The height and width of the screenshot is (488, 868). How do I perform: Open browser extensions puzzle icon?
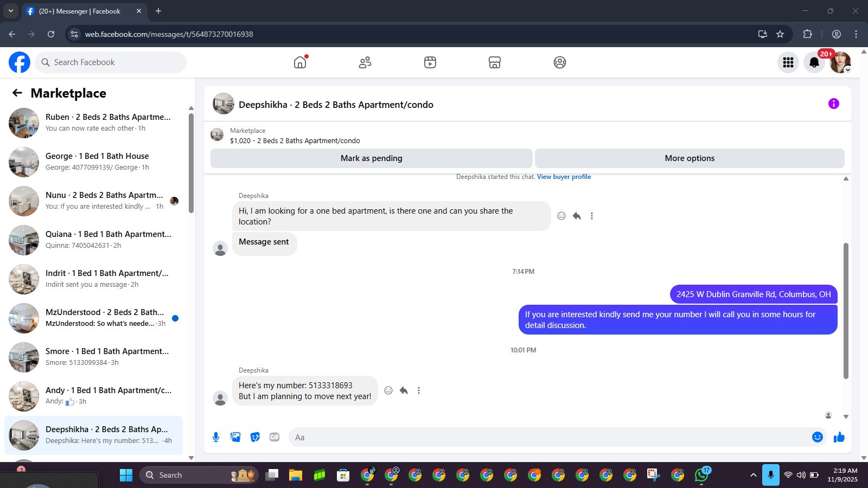[x=807, y=34]
